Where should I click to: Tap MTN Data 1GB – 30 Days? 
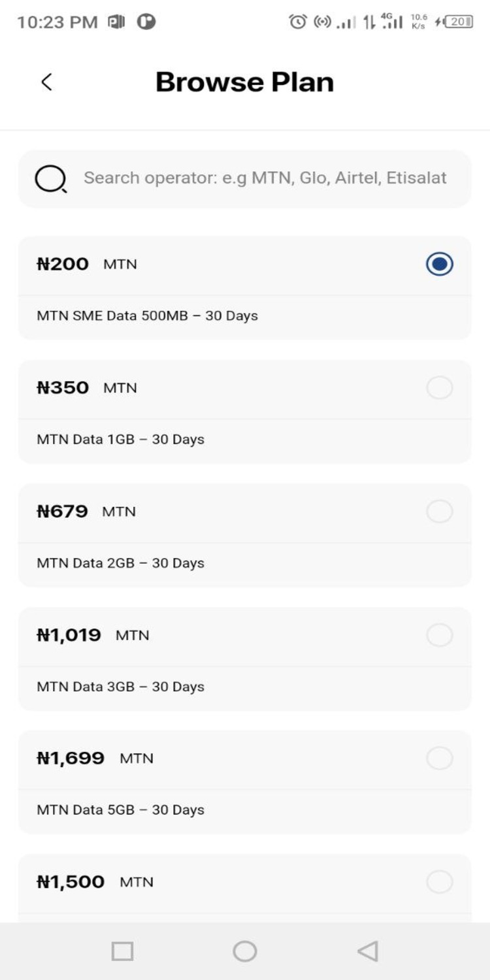120,440
